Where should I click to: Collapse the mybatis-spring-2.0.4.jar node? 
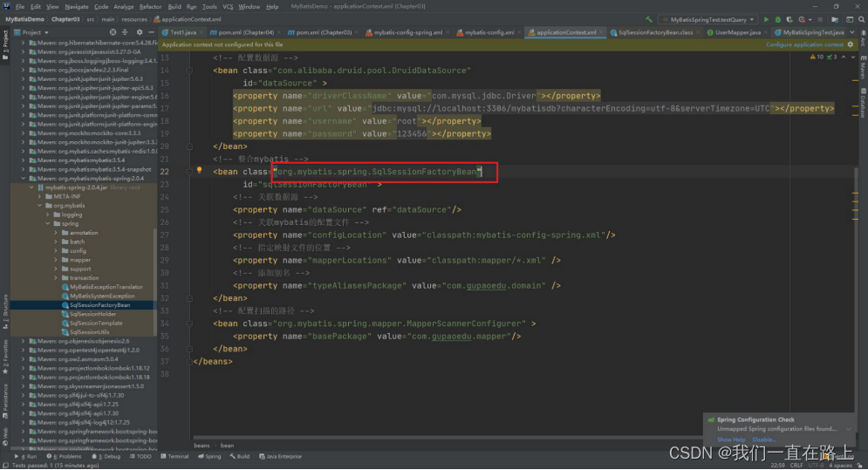(31, 187)
